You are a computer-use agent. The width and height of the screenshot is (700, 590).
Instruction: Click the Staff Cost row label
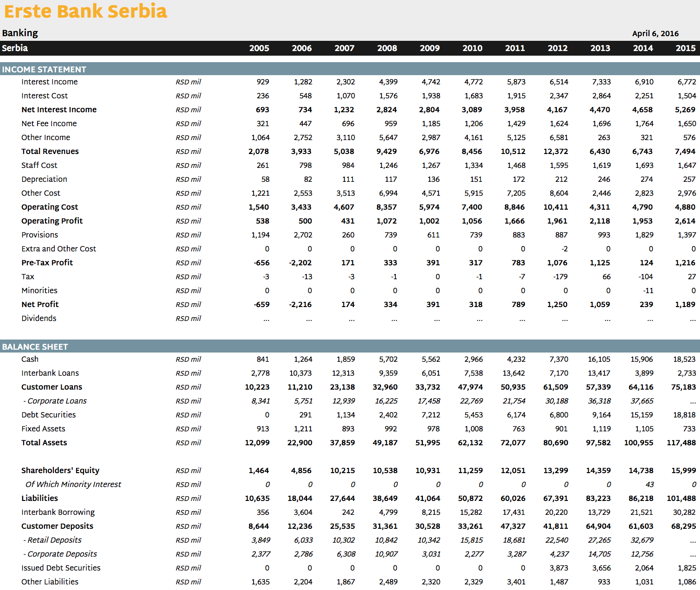click(39, 166)
